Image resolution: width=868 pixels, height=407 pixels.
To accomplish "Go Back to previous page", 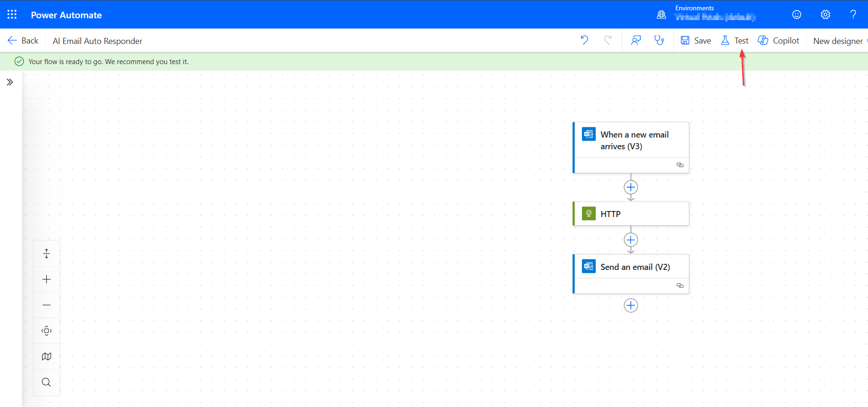I will coord(23,41).
